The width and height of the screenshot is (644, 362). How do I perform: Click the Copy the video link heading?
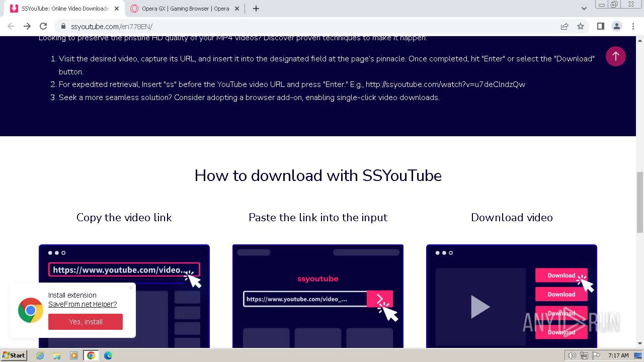124,217
